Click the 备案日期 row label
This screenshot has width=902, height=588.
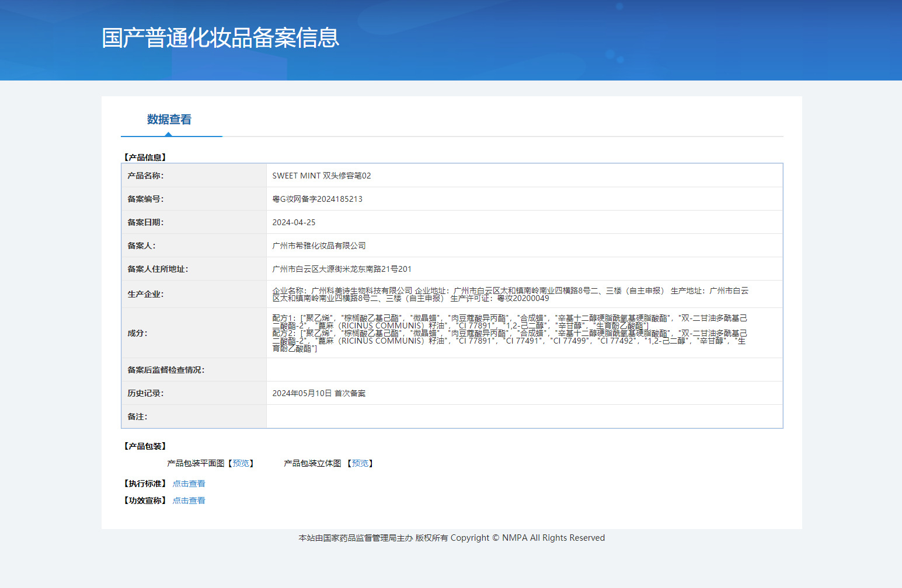coord(145,222)
